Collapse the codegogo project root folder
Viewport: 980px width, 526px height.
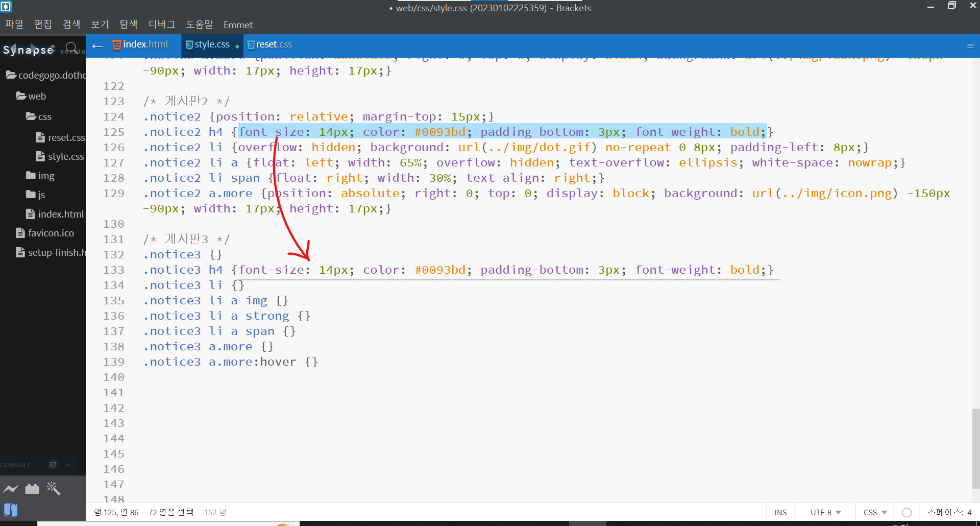click(45, 75)
